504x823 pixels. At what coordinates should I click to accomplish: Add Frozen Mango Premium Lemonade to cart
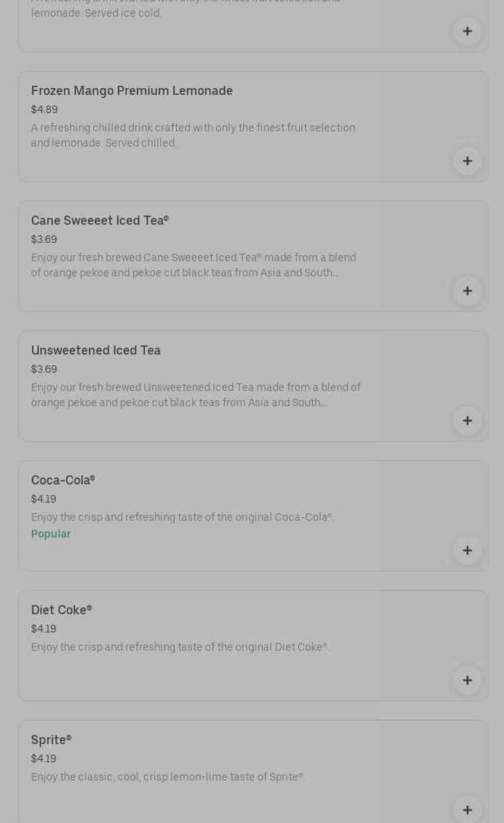[x=468, y=161]
